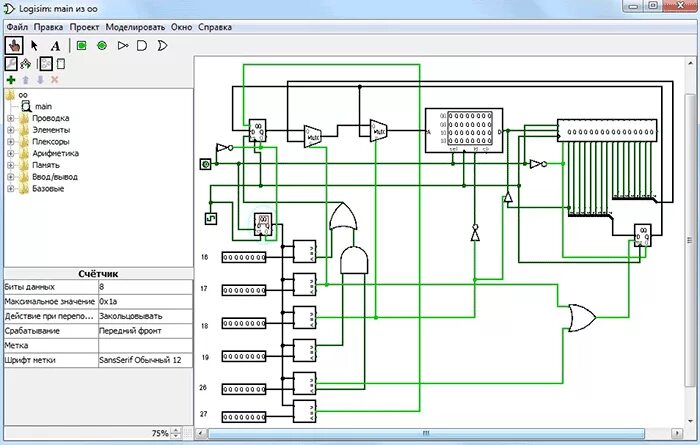Click the RAM memory block
This screenshot has height=445, width=700.
(x=464, y=130)
